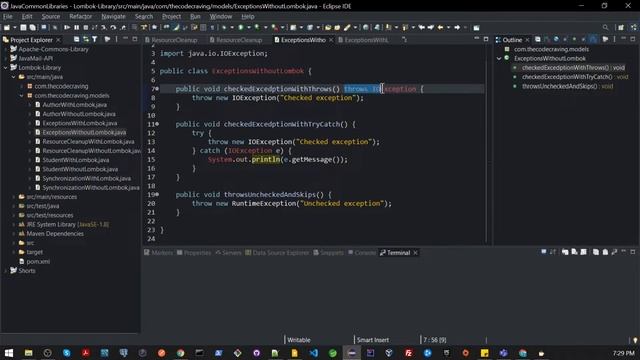Click the Open Type toolbar icon
This screenshot has height=360, width=640.
tap(328, 27)
